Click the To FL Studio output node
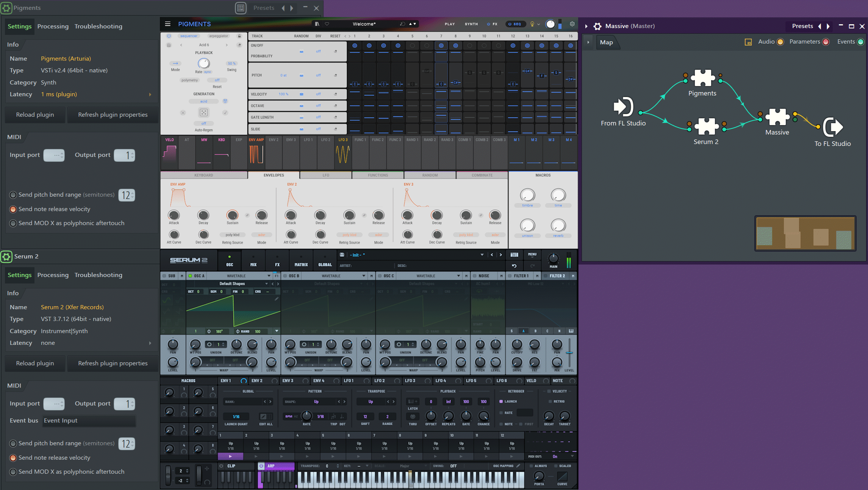 point(833,127)
